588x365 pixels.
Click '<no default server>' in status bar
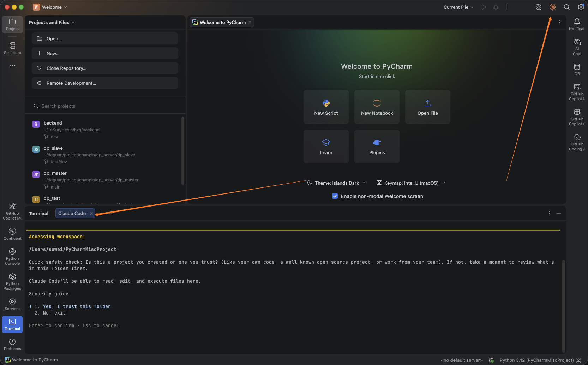(462, 360)
